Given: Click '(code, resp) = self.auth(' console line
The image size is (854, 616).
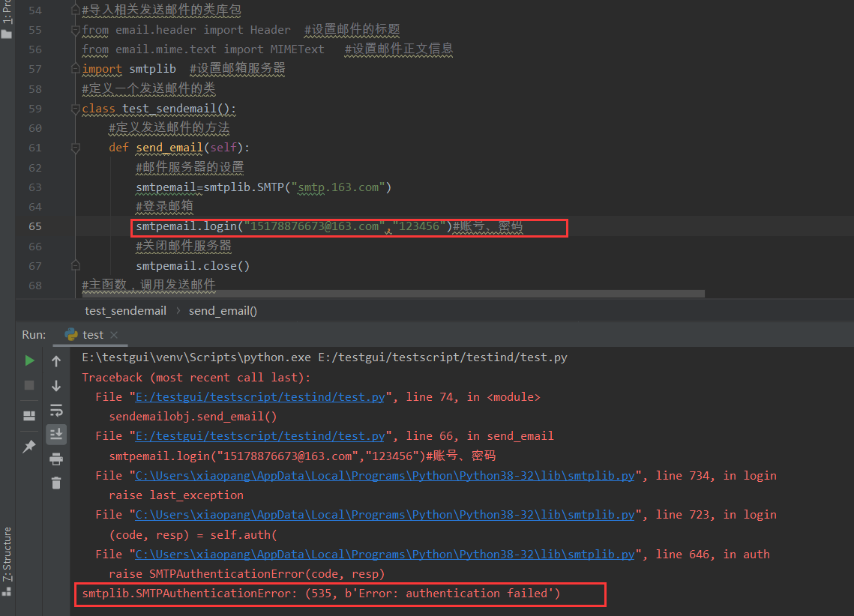Looking at the screenshot, I should pos(193,535).
